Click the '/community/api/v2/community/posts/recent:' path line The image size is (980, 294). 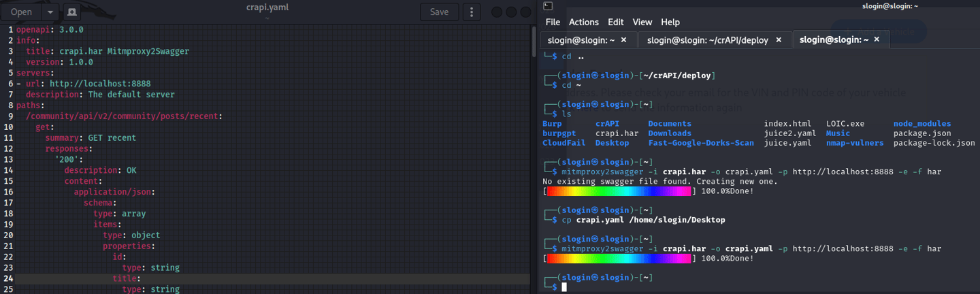pyautogui.click(x=124, y=116)
